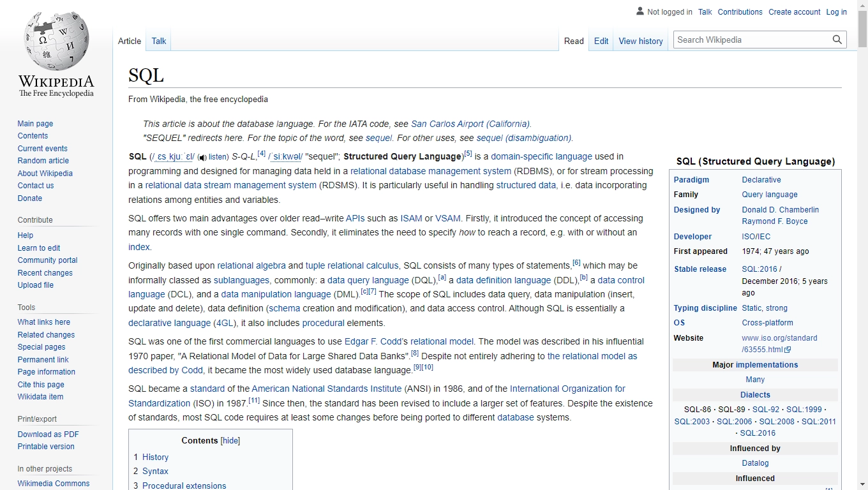Open the Donald D. Chamberlin link
Viewport: 868px width, 490px height.
coord(780,209)
